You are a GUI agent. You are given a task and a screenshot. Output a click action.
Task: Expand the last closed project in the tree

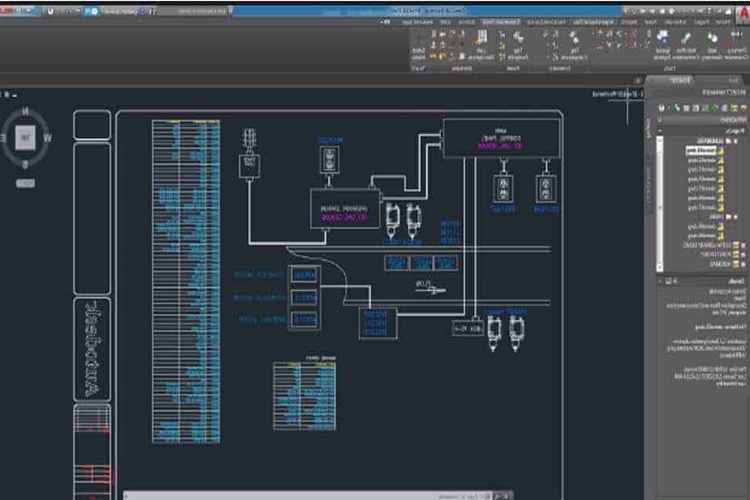[743, 264]
